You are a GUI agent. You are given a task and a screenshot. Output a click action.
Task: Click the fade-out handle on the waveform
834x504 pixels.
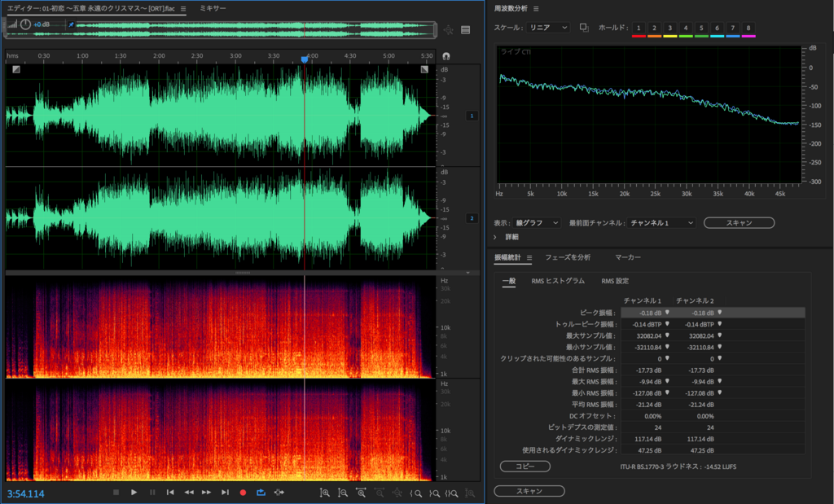(x=424, y=69)
